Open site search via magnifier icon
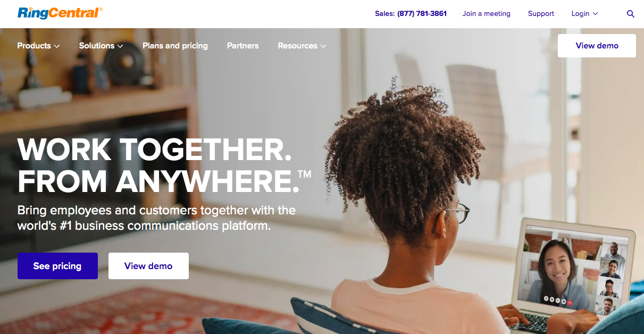The width and height of the screenshot is (644, 334). click(x=631, y=14)
